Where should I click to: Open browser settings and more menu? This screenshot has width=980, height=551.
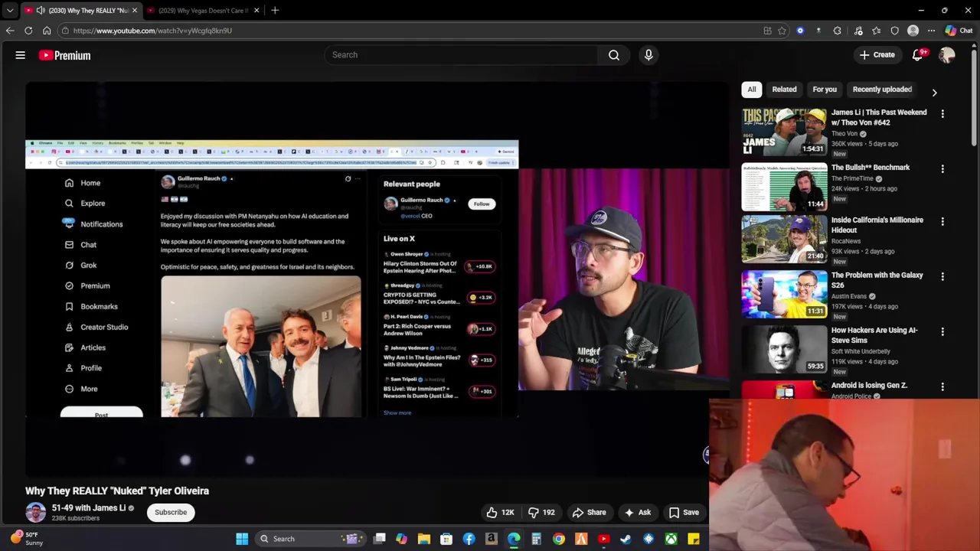pyautogui.click(x=931, y=31)
